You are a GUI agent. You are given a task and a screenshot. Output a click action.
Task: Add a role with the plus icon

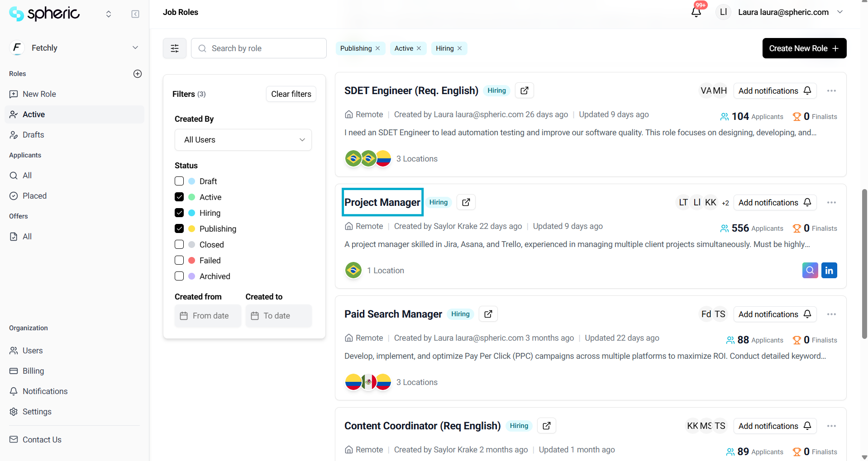click(138, 74)
